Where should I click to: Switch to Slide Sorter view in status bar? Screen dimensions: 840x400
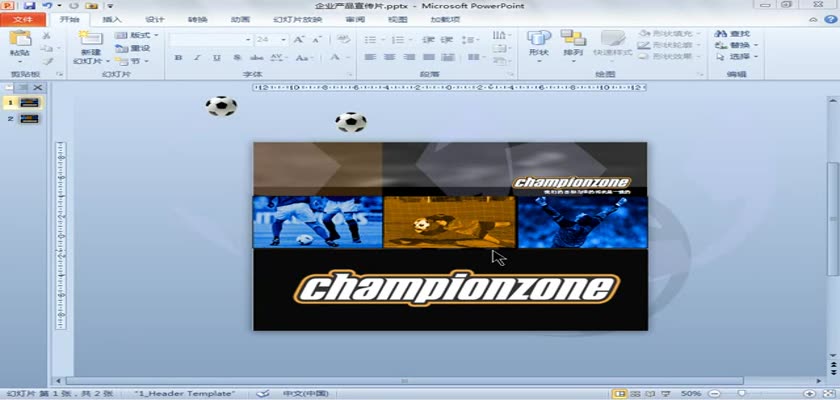pos(635,394)
